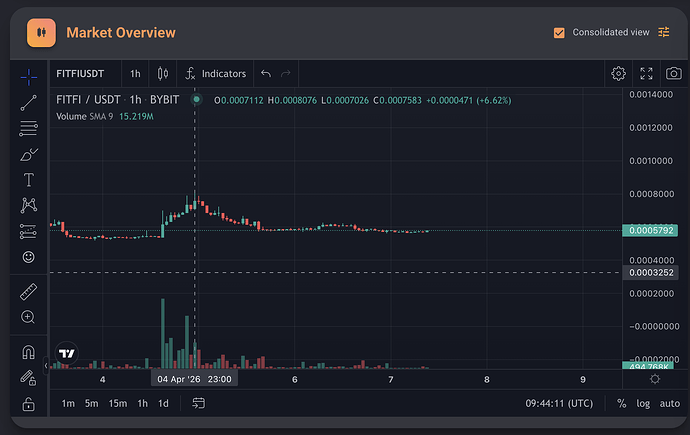Toggle auto scale mode
690x435 pixels.
click(x=670, y=403)
